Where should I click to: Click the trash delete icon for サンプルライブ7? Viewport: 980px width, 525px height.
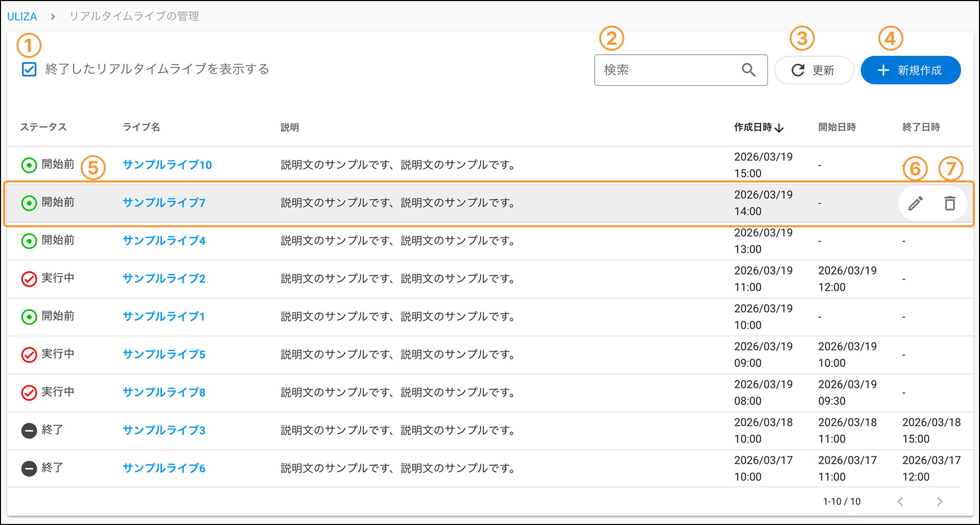pos(949,203)
